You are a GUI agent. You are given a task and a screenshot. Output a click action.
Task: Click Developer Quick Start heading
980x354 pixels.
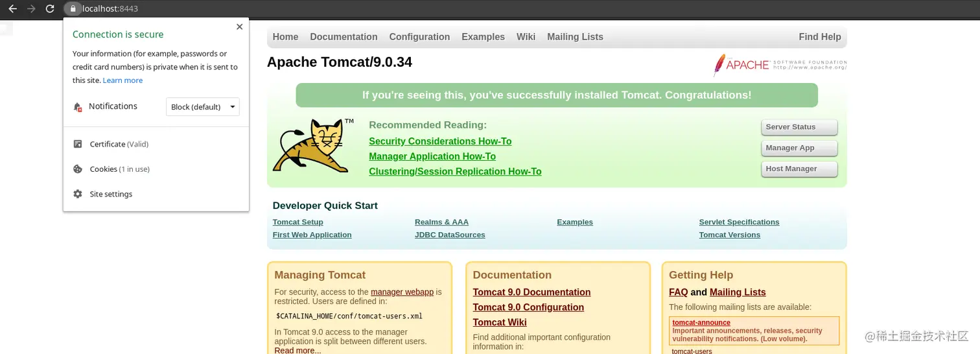pyautogui.click(x=325, y=206)
